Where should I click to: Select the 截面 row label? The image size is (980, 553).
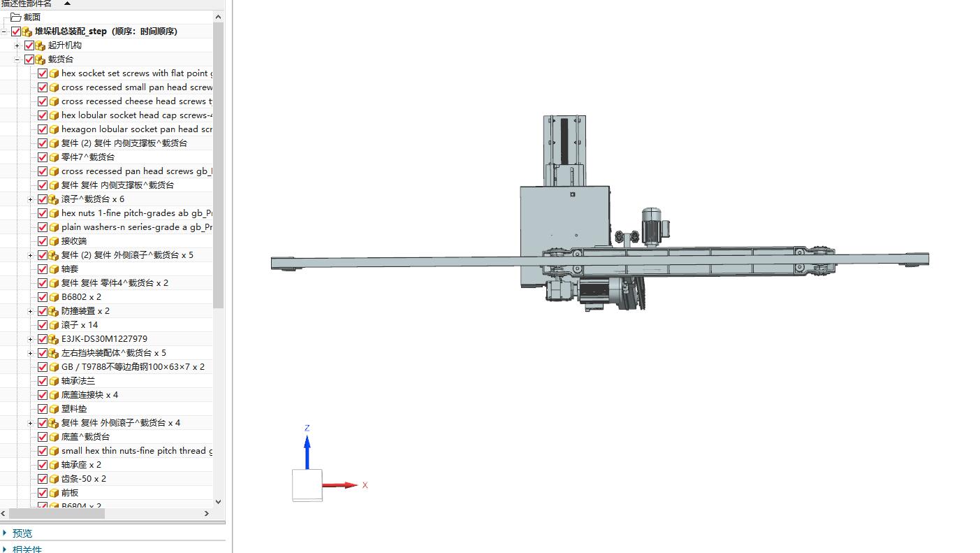tap(32, 17)
